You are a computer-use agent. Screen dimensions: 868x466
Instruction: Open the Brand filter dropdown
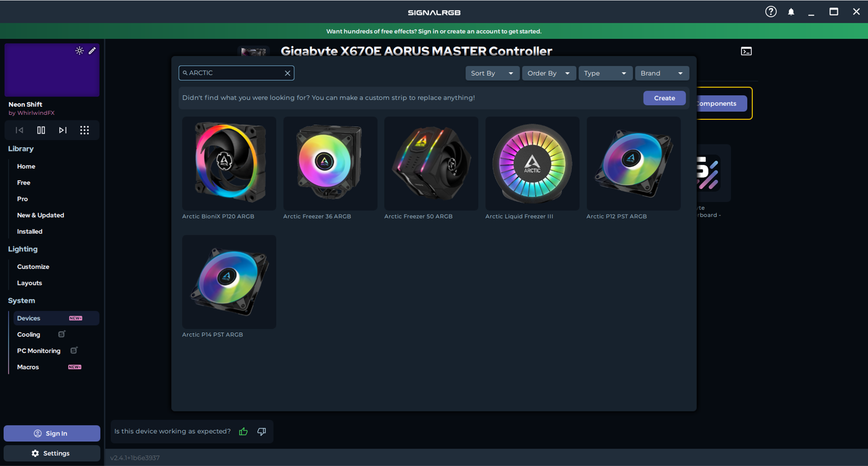[662, 73]
